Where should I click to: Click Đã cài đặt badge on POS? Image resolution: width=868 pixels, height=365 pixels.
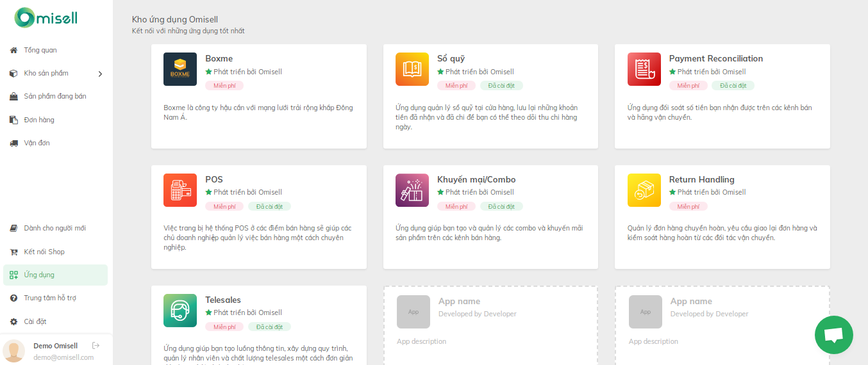tap(269, 206)
